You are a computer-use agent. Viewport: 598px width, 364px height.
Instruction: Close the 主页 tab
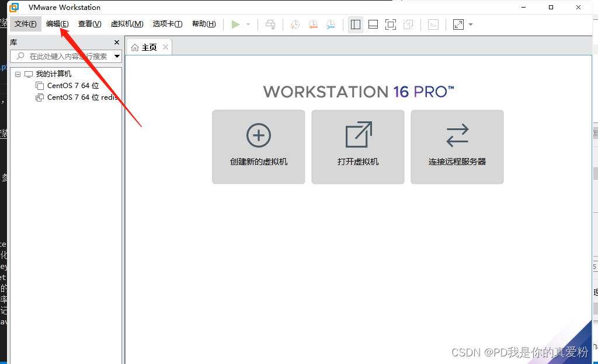coord(165,47)
